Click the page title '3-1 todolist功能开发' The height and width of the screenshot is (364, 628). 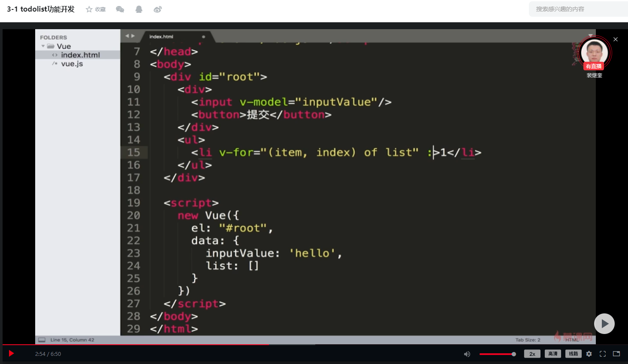click(x=41, y=9)
